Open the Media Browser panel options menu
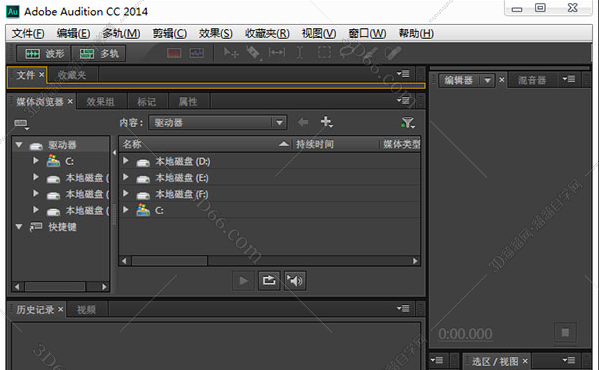599x370 pixels. pos(403,100)
